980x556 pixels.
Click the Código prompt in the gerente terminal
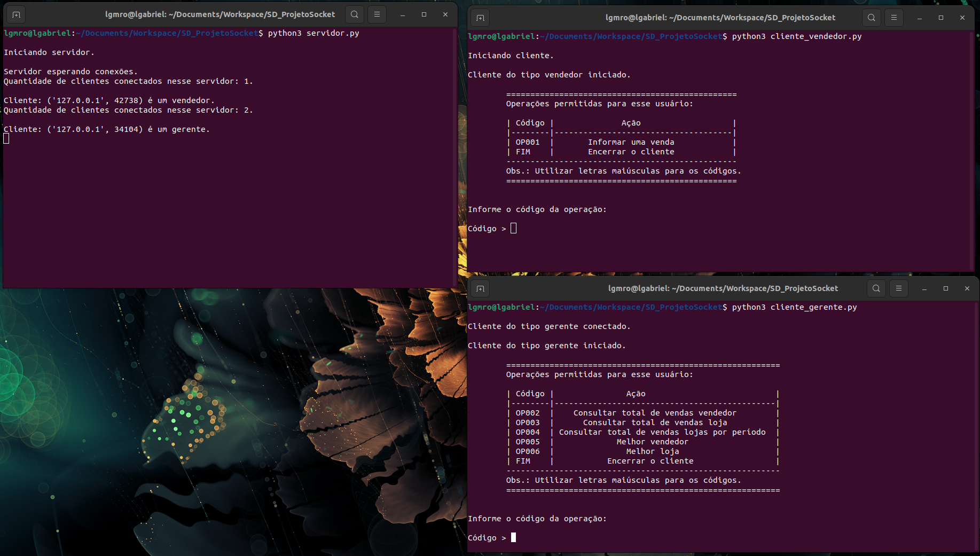(x=513, y=537)
